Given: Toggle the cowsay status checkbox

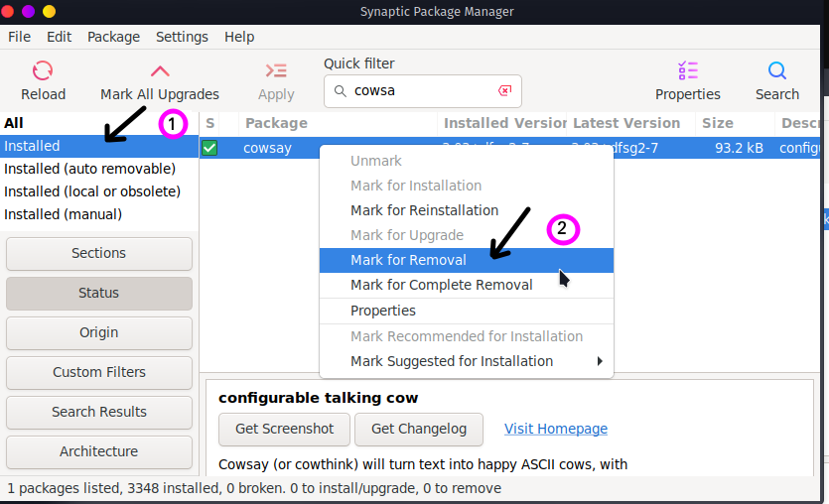Looking at the screenshot, I should click(x=209, y=148).
